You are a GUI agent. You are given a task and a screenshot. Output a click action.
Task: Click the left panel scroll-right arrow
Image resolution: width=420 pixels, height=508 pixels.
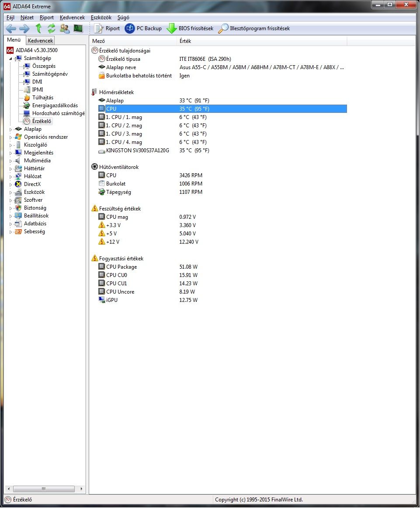[81, 489]
